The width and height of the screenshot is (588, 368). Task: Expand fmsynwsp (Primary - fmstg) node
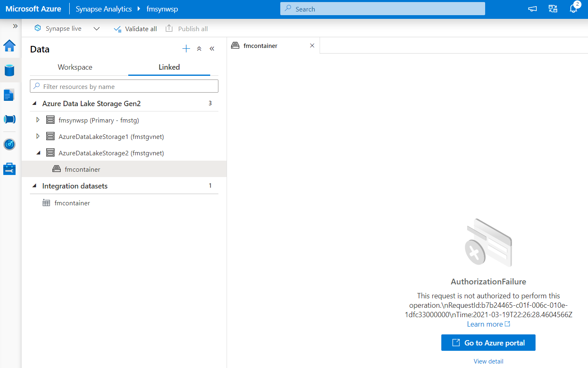pos(38,120)
